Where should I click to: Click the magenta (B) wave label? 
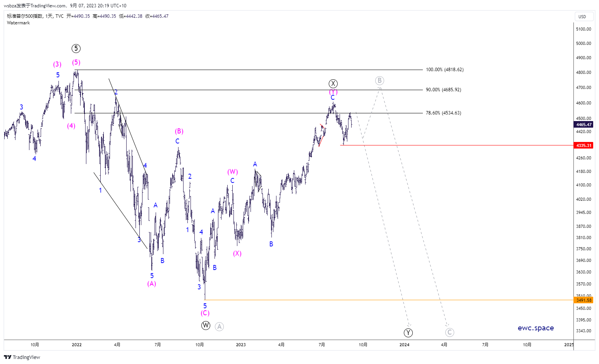pyautogui.click(x=179, y=131)
